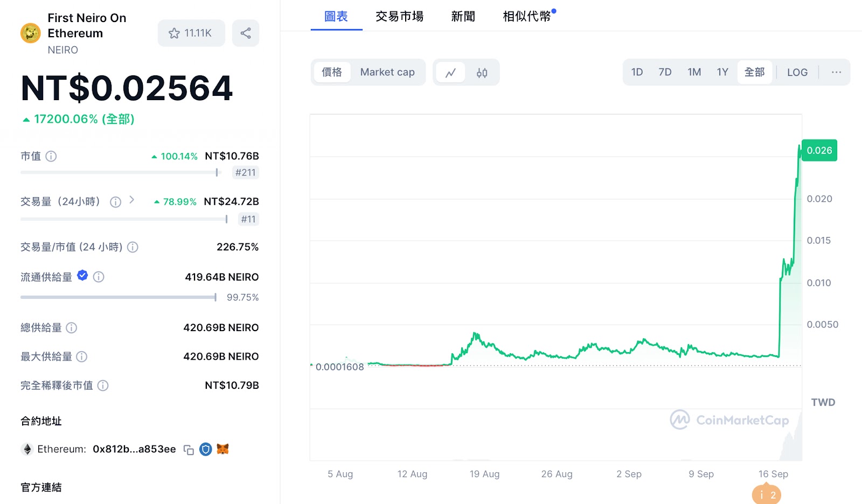Viewport: 862px width, 504px height.
Task: Click the green 0.026 current price label
Action: coord(819,150)
